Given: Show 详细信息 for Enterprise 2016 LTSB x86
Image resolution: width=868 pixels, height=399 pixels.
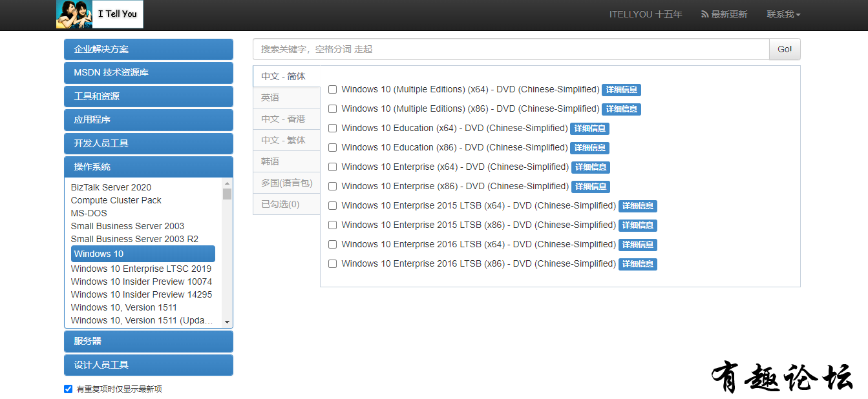Looking at the screenshot, I should coord(638,264).
